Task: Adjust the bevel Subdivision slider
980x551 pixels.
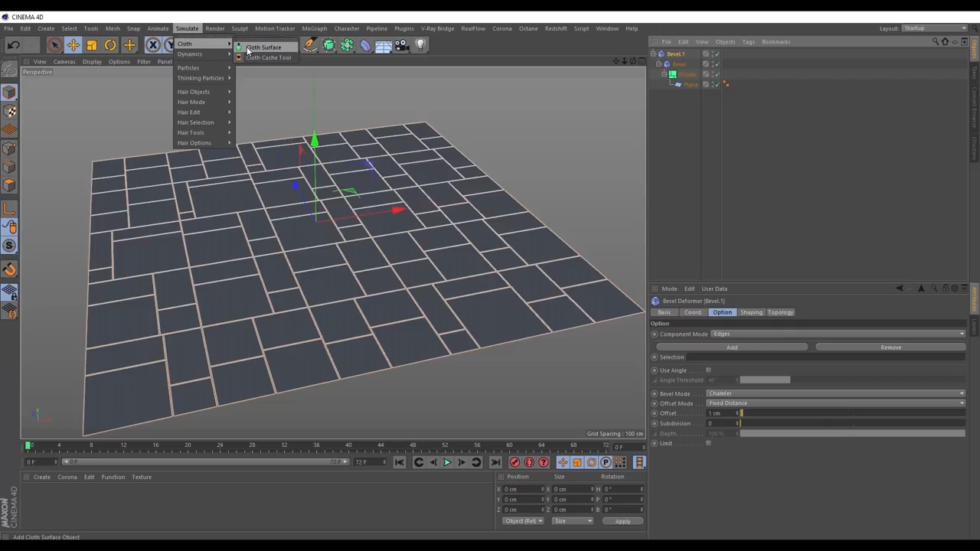Action: [x=852, y=423]
